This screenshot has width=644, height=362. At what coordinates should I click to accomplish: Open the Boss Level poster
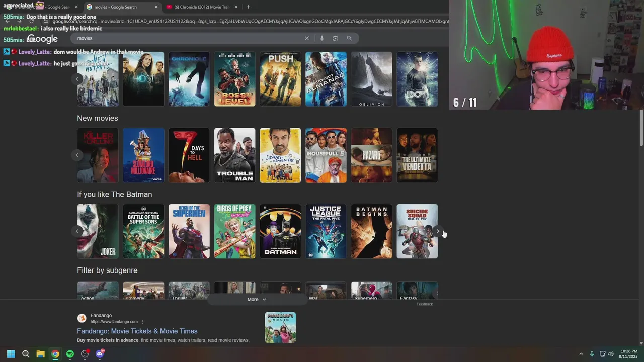234,79
